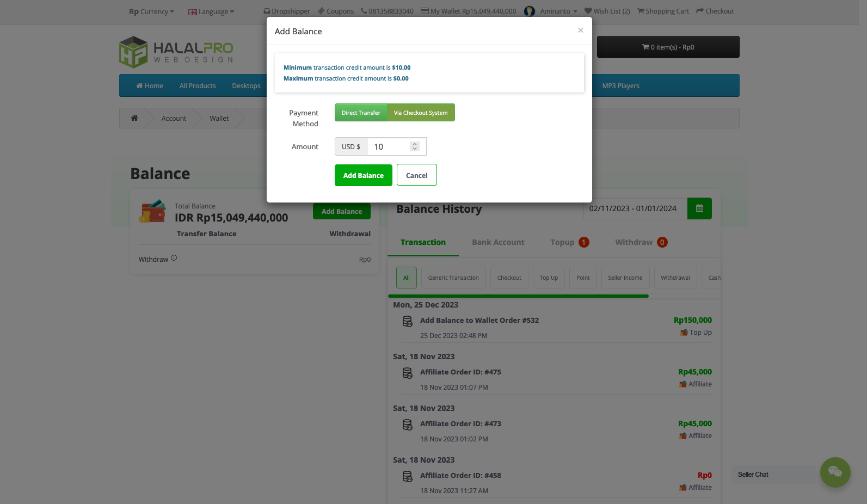Image resolution: width=867 pixels, height=504 pixels.
Task: Switch to the Withdraw tab
Action: [x=641, y=242]
